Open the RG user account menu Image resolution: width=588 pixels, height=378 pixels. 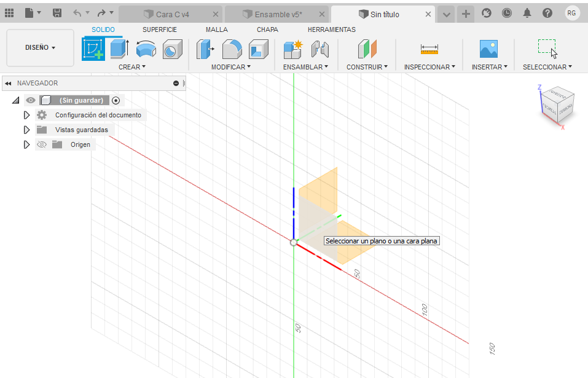[571, 13]
